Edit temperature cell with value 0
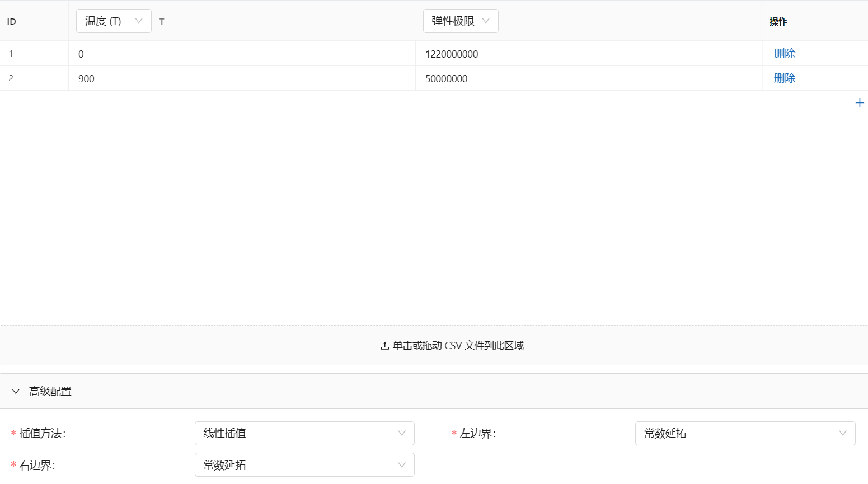868x484 pixels. 242,54
